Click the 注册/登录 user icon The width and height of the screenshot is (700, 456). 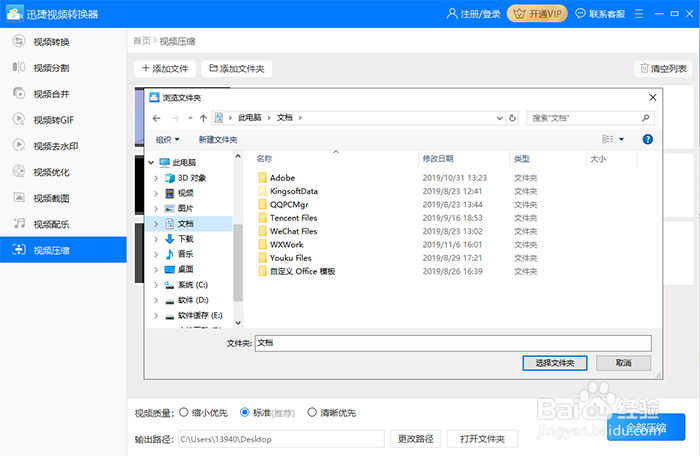pyautogui.click(x=452, y=14)
